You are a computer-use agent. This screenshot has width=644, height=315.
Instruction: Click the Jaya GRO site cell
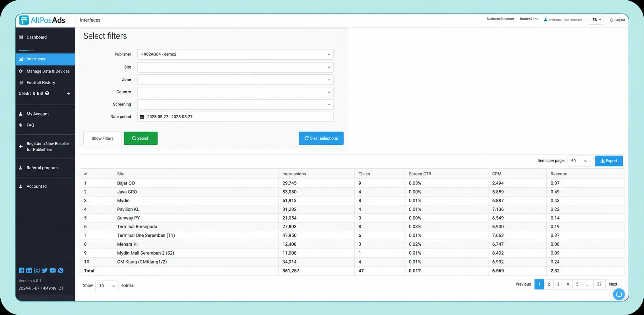click(195, 192)
